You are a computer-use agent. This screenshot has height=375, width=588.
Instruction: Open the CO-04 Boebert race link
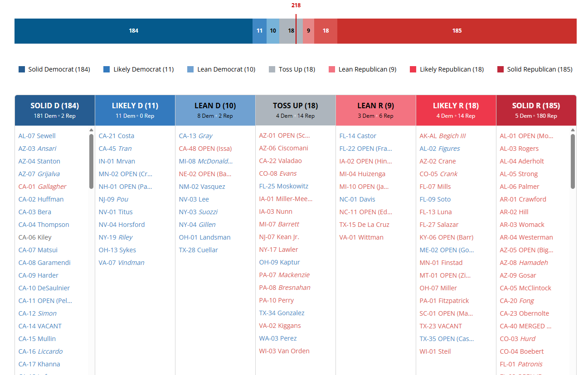522,351
